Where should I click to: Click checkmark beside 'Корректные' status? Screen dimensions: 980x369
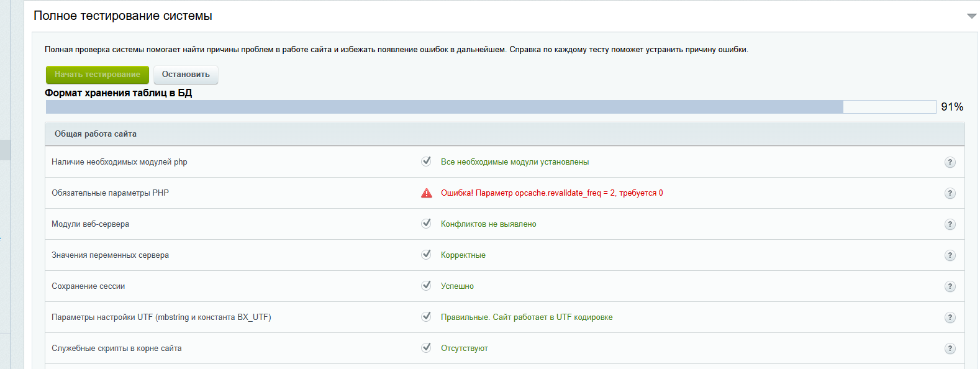pos(426,255)
